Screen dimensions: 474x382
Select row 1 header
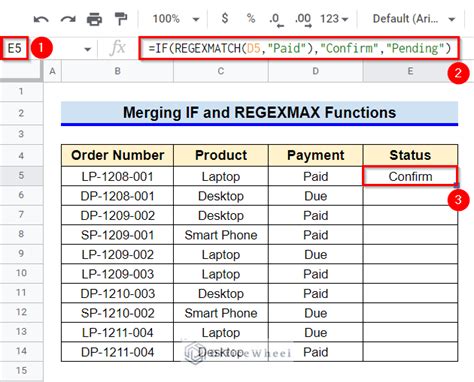coord(21,91)
